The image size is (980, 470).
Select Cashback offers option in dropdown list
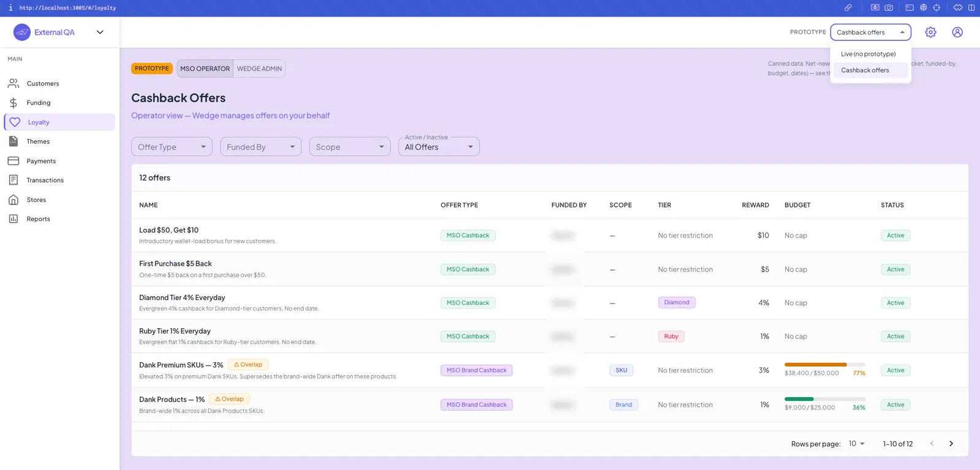click(x=870, y=70)
